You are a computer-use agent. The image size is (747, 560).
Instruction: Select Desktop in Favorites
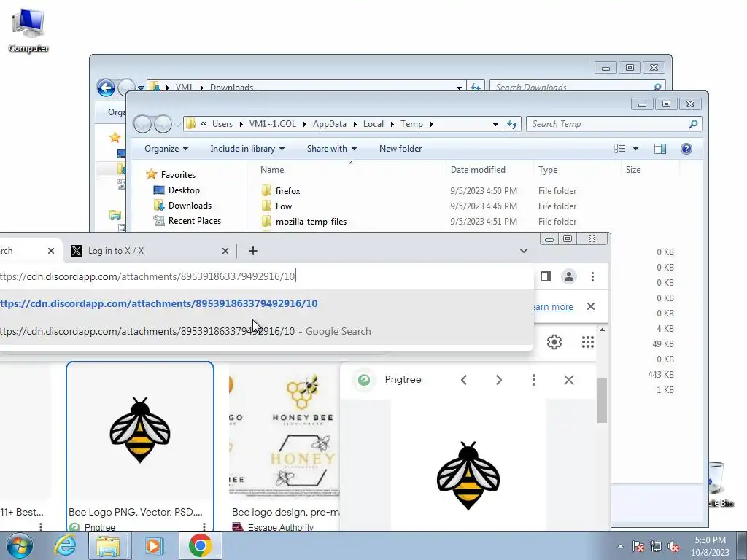[x=184, y=190]
